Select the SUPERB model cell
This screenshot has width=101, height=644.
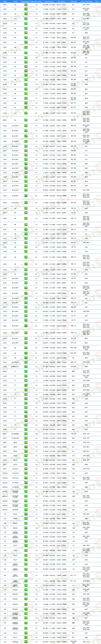(15, 510)
